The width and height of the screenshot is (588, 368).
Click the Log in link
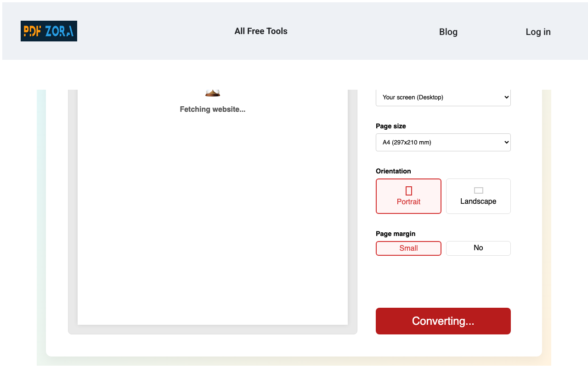pyautogui.click(x=538, y=32)
